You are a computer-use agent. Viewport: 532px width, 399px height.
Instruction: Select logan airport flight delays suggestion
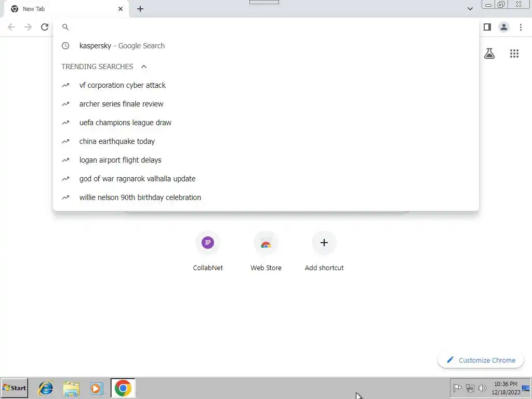click(x=265, y=160)
